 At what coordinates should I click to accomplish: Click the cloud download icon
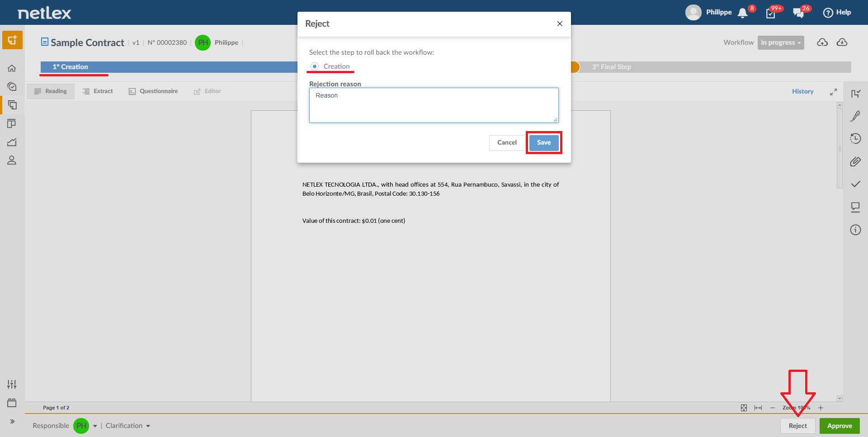(842, 42)
